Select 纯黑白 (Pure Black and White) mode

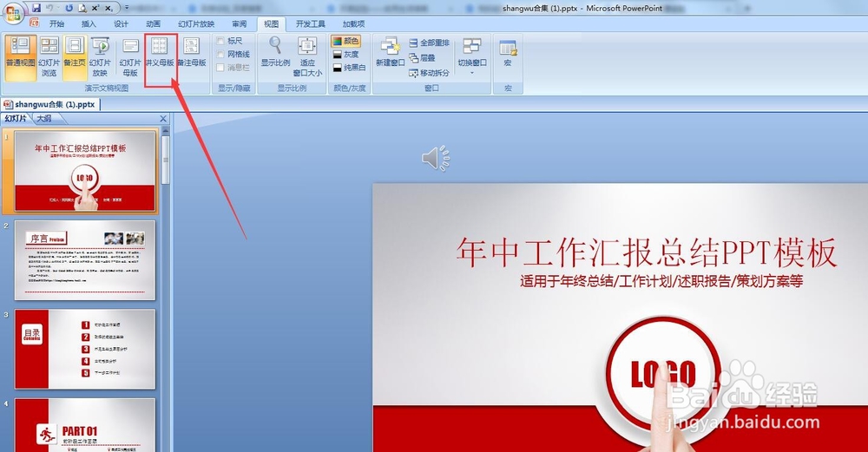(349, 68)
